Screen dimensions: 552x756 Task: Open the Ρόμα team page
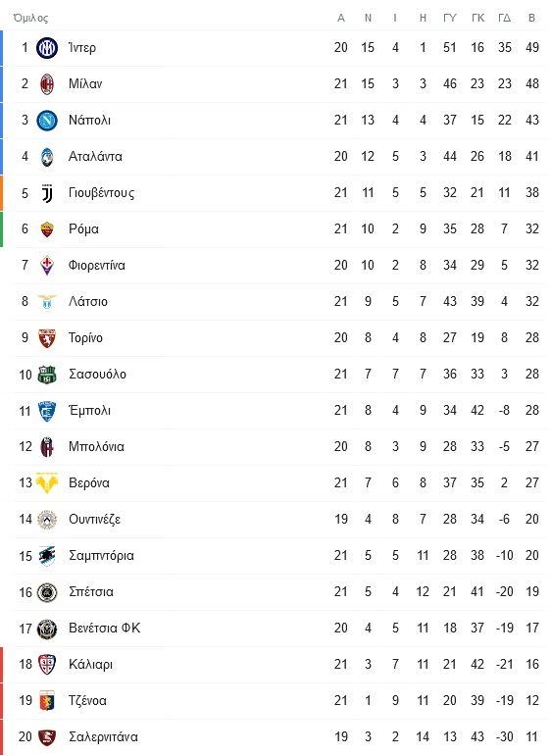coord(84,229)
